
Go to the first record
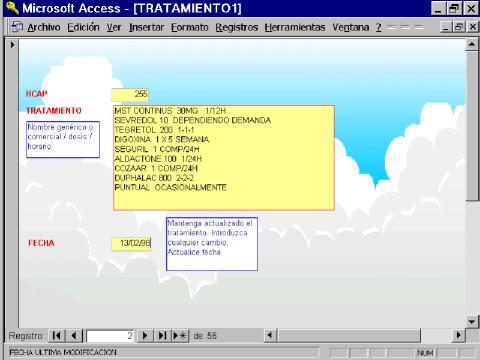click(x=57, y=335)
